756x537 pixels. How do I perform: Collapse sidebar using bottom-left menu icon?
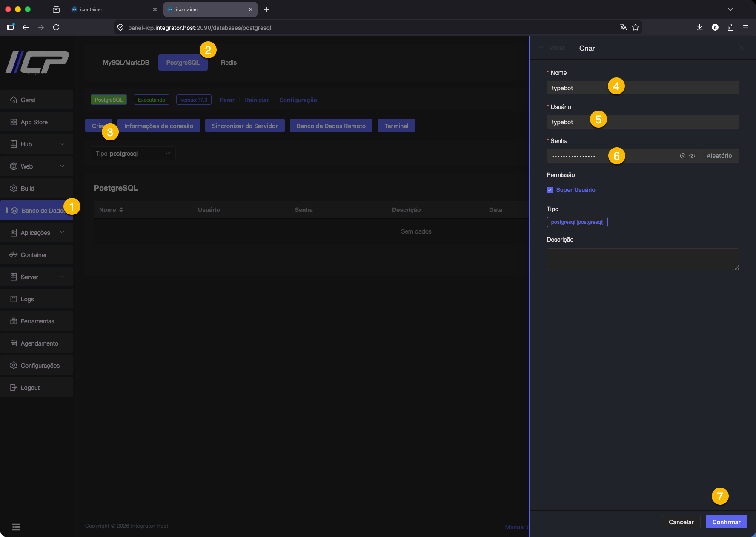[x=16, y=527]
